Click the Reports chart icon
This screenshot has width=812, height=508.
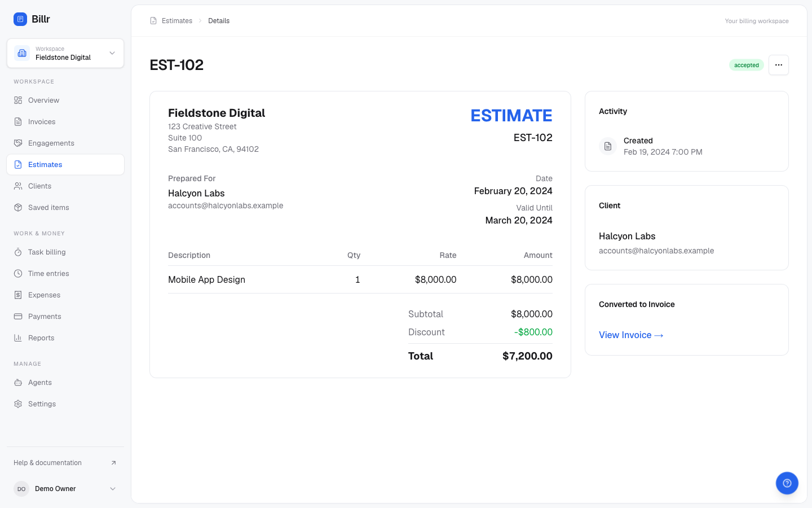pyautogui.click(x=18, y=338)
